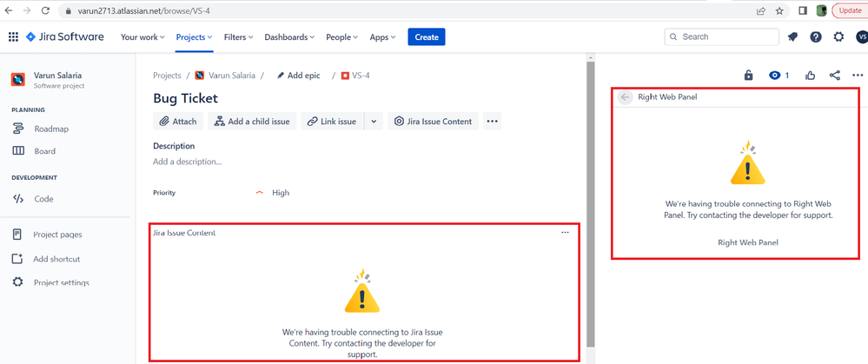This screenshot has width=868, height=364.
Task: Click the Create button
Action: pyautogui.click(x=427, y=37)
